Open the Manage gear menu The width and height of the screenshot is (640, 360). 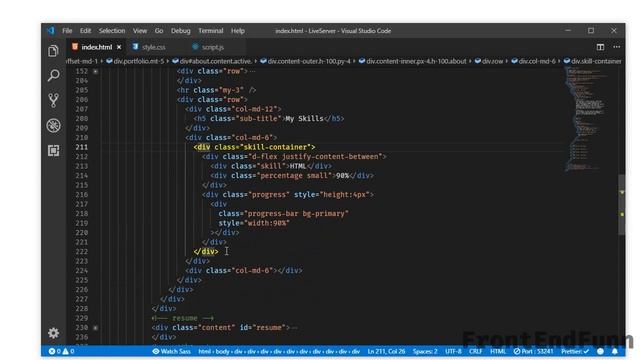53,333
